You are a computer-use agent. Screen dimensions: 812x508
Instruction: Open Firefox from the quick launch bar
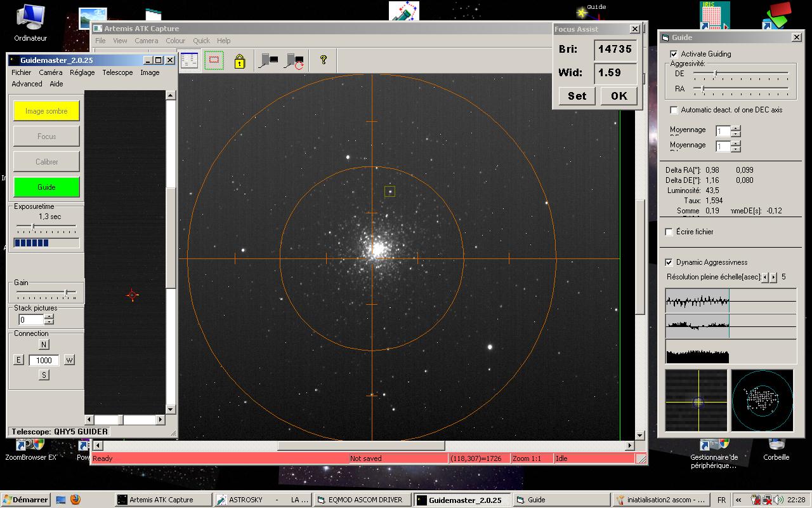pyautogui.click(x=75, y=500)
